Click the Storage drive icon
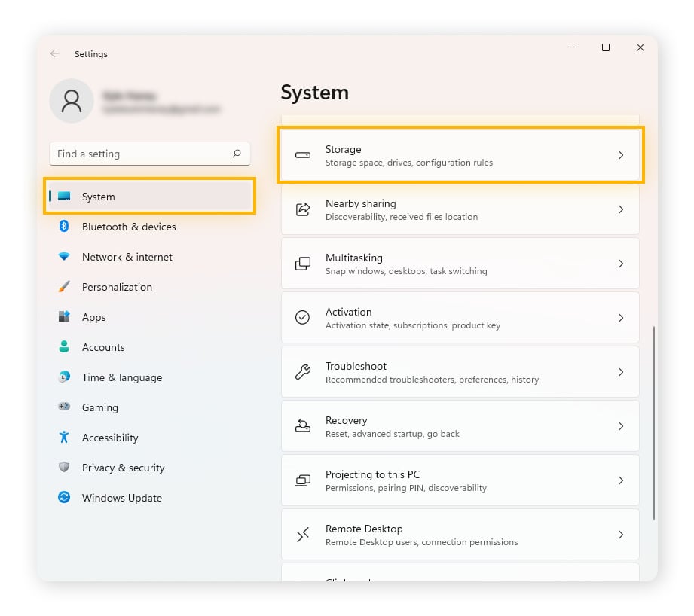Viewport: 694px width, 616px height. [303, 154]
